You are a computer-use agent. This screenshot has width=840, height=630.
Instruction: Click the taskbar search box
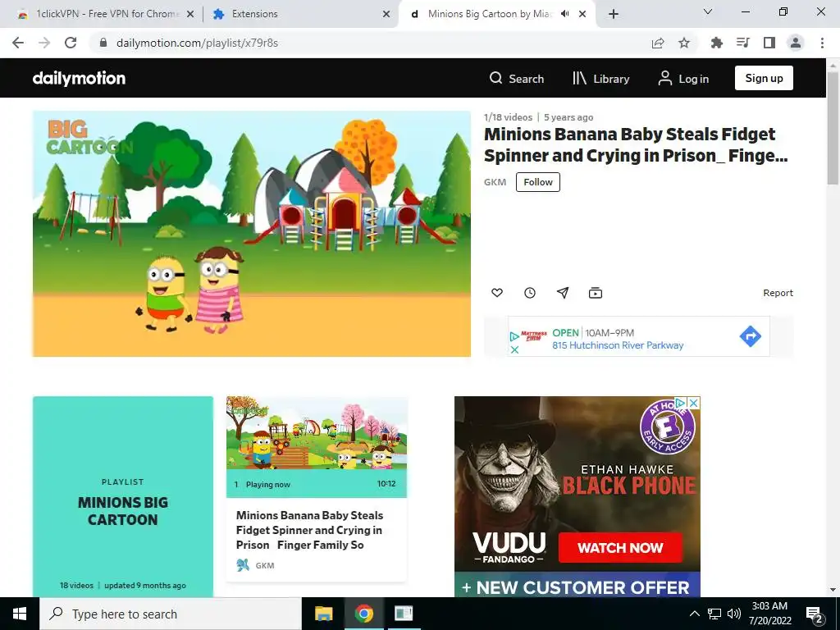(171, 614)
